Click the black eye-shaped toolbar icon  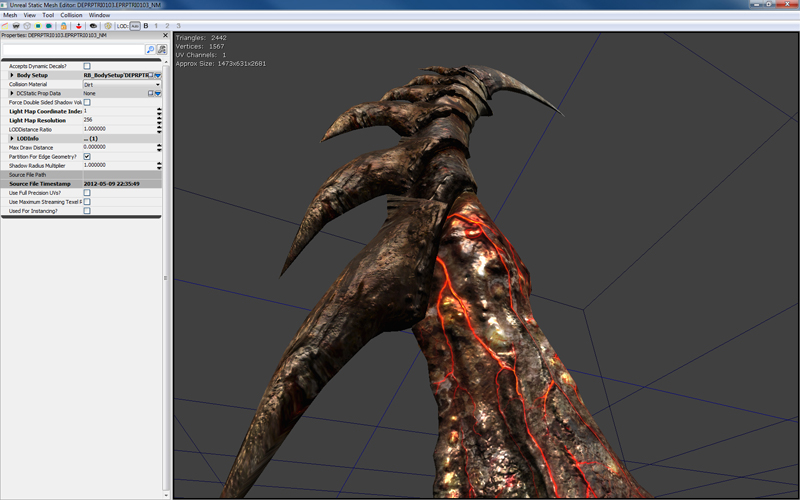[93, 26]
